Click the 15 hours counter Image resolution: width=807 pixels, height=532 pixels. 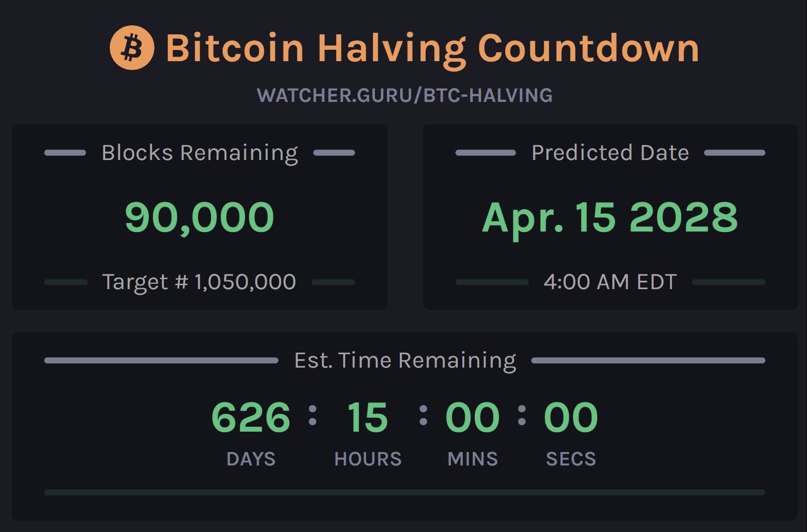367,417
